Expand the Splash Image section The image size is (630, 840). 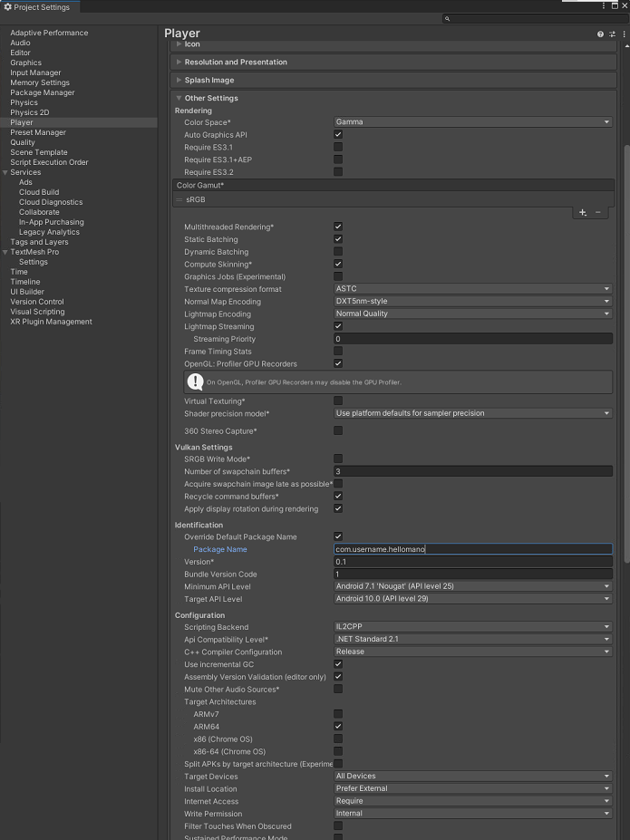click(x=178, y=80)
